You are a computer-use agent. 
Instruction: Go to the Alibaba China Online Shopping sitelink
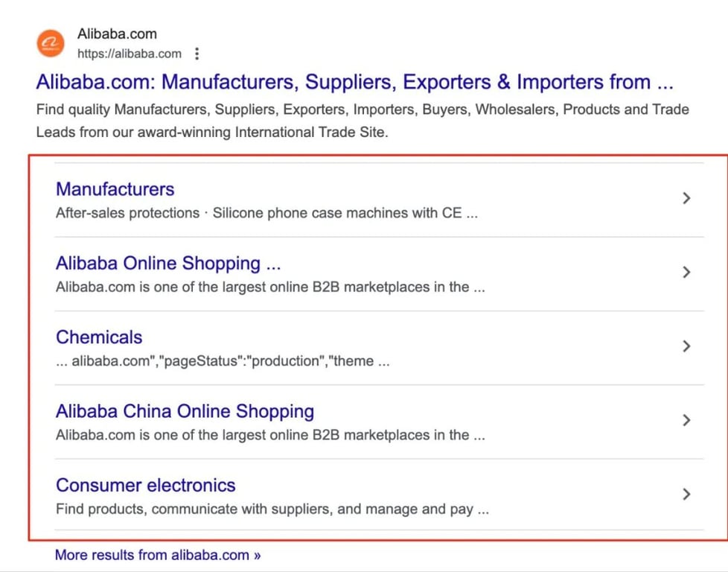185,411
